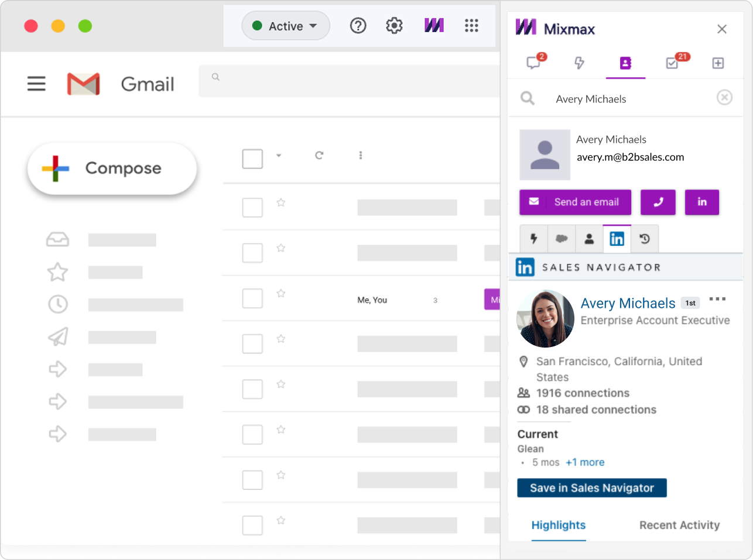Click the purple LinkedIn button
This screenshot has height=560, width=753.
point(702,202)
